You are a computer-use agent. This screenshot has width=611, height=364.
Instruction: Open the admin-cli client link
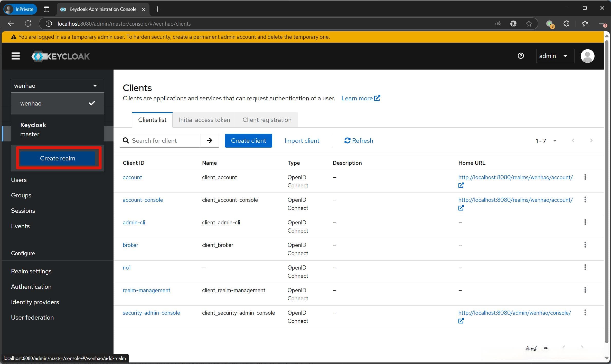click(134, 222)
